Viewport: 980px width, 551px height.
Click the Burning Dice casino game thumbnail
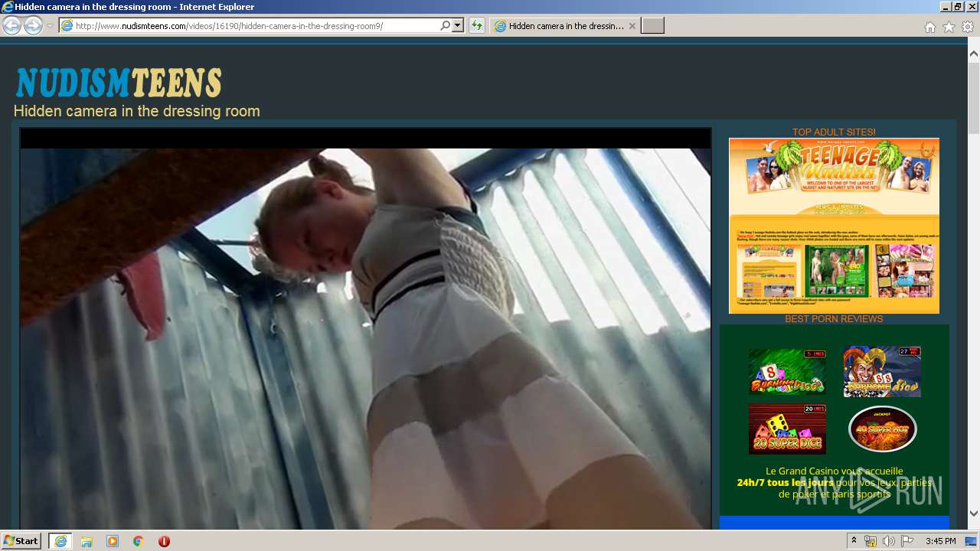click(787, 372)
